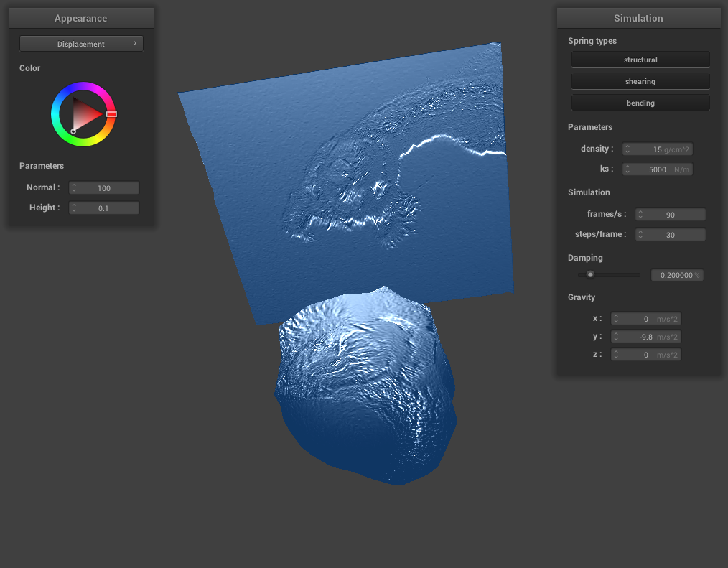
Task: Click the density stepper arrows
Action: pyautogui.click(x=627, y=149)
